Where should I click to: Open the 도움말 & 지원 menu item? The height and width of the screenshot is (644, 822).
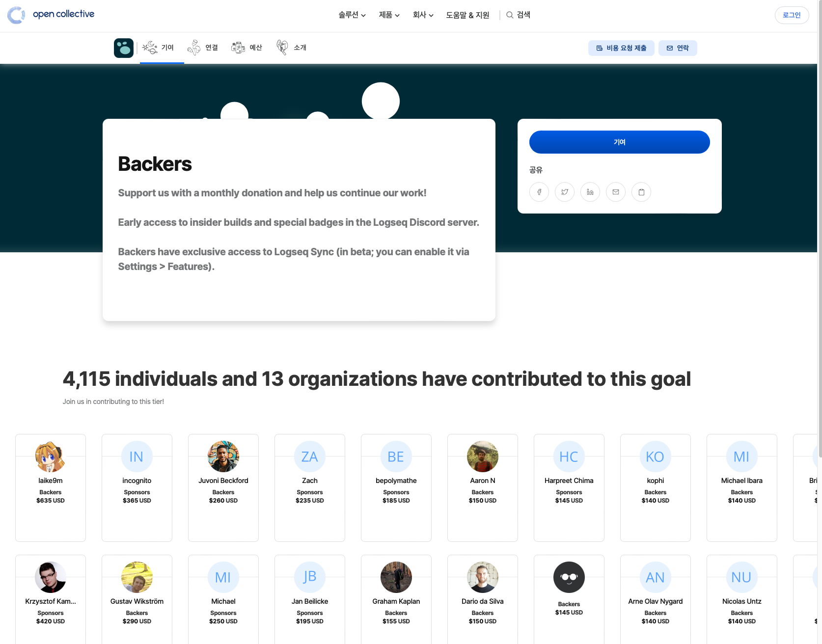tap(467, 15)
